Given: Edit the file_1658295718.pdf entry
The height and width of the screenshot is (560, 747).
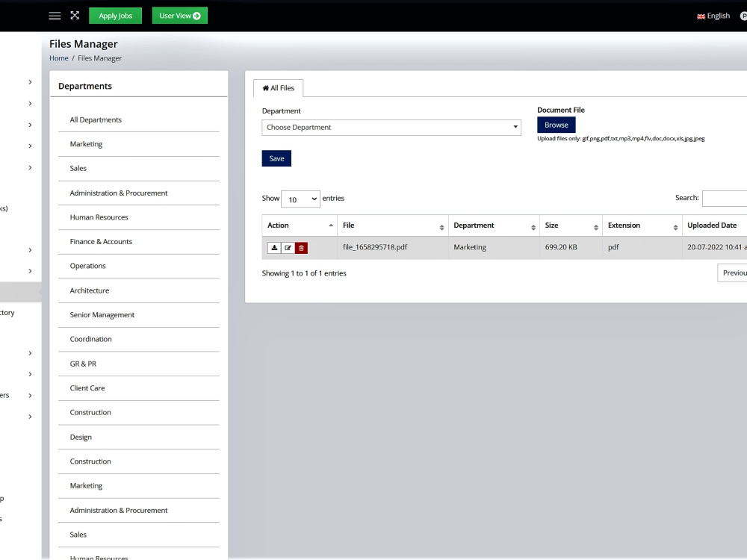Looking at the screenshot, I should 288,248.
